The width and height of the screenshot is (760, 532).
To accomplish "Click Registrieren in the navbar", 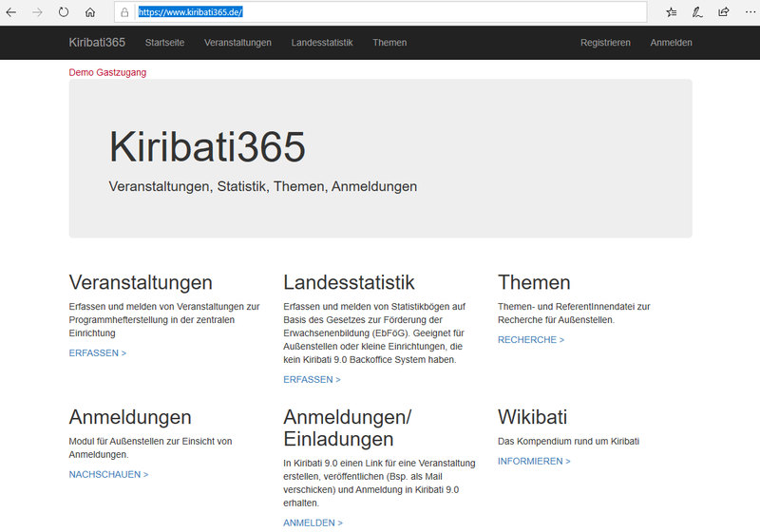I will tap(605, 43).
